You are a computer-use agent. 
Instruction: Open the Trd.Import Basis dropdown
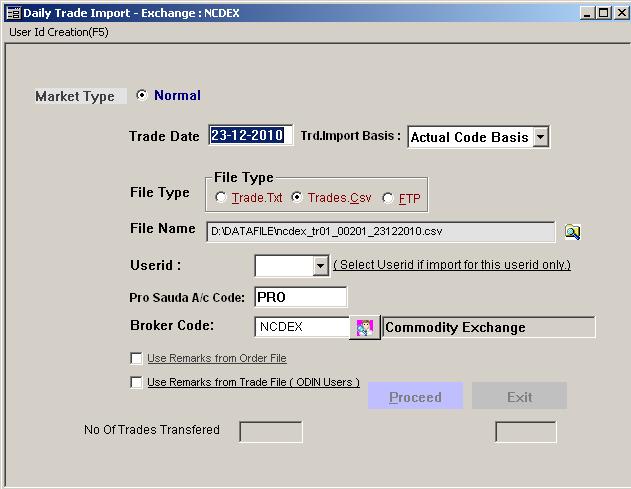point(540,137)
